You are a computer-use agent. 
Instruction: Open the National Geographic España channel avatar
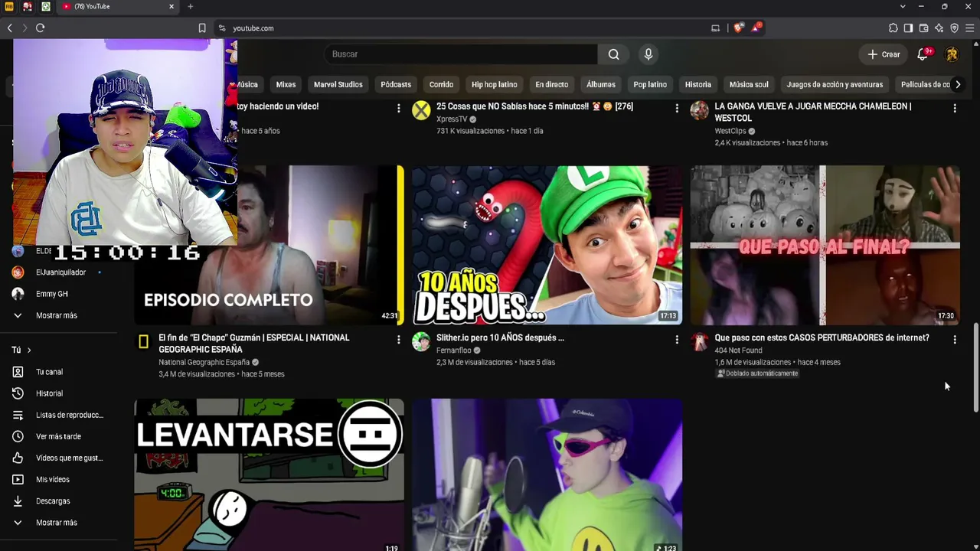point(143,341)
